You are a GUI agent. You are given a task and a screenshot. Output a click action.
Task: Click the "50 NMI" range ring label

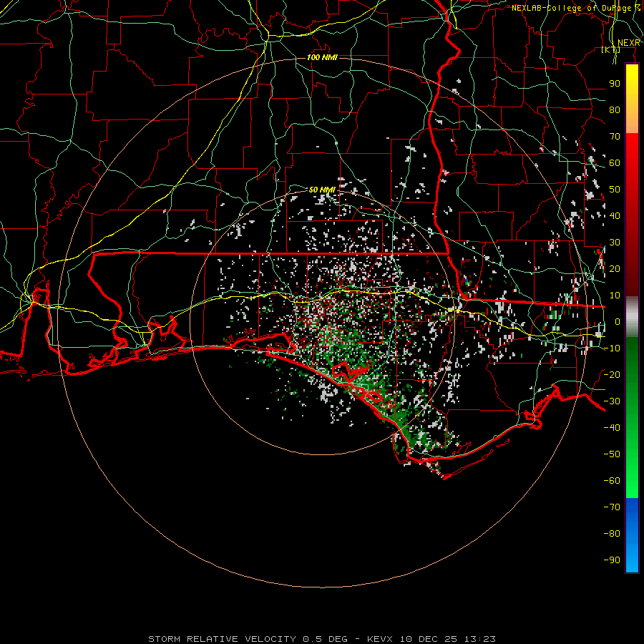click(322, 190)
